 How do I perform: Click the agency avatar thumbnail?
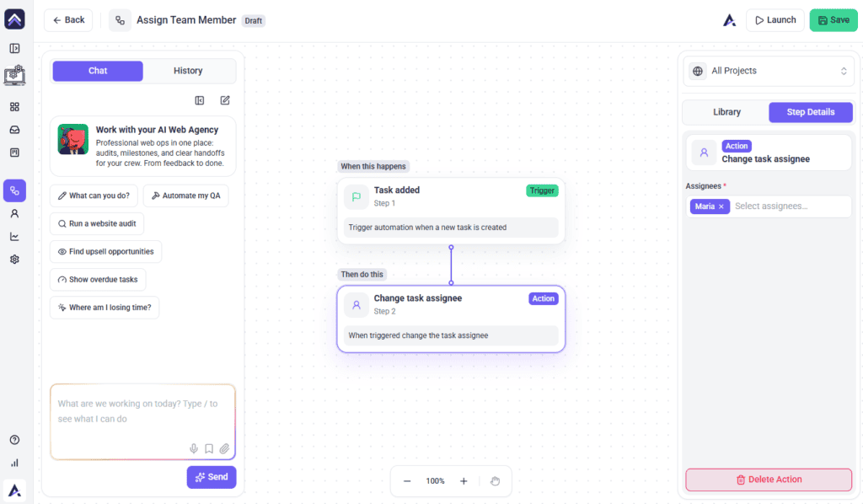73,139
